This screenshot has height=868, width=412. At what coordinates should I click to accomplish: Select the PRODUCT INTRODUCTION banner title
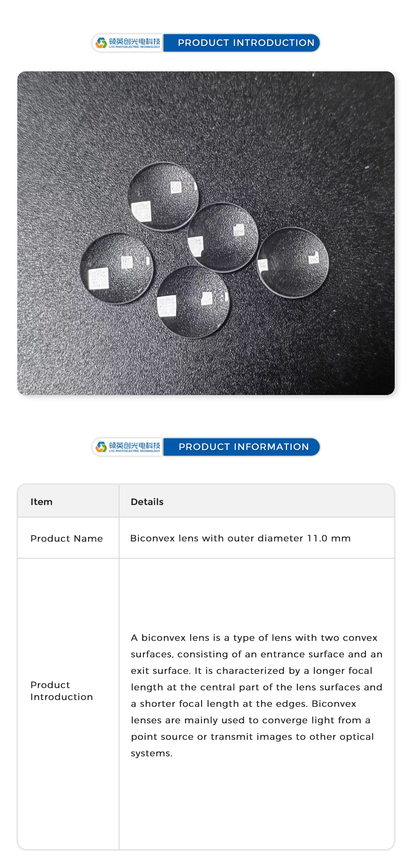pyautogui.click(x=246, y=43)
